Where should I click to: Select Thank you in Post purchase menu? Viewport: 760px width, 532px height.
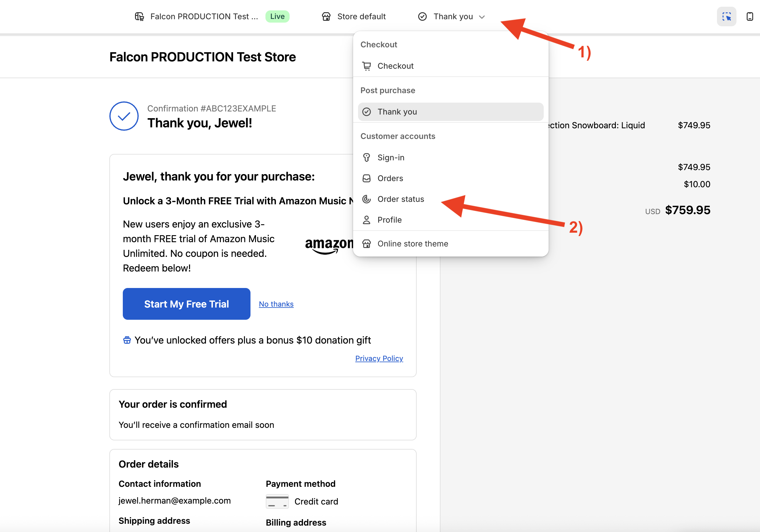pyautogui.click(x=451, y=112)
